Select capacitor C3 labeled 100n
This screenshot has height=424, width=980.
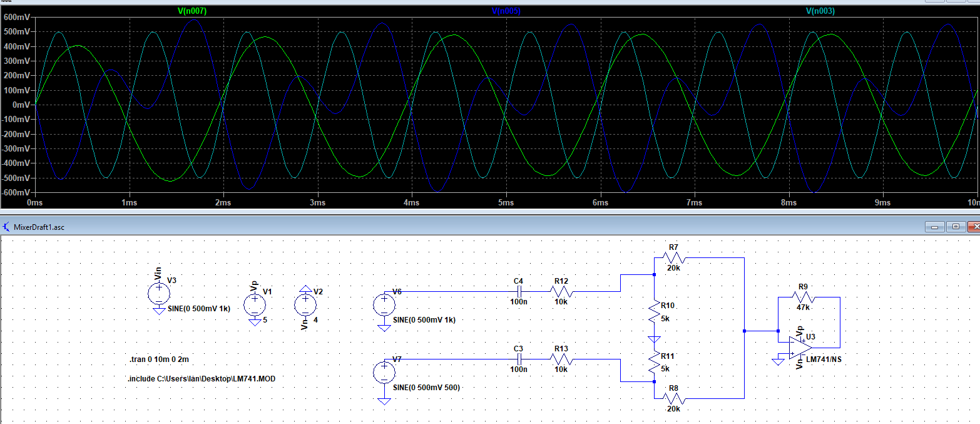point(519,358)
